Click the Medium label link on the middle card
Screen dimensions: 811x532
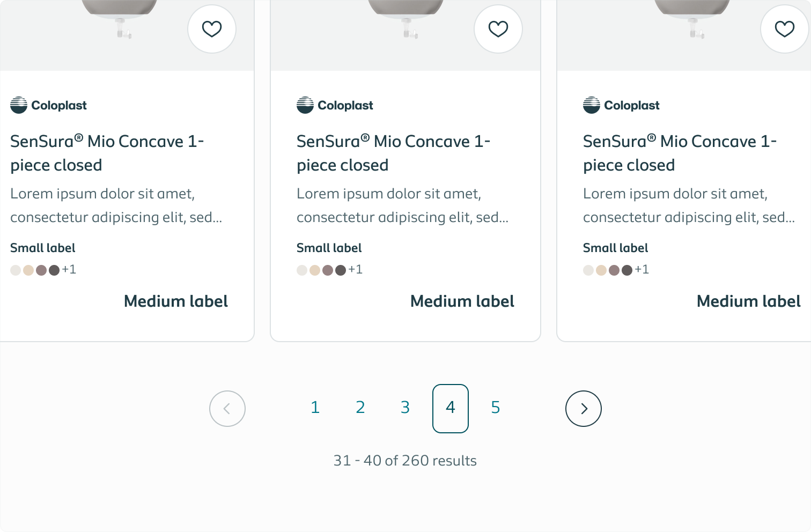[x=462, y=301]
